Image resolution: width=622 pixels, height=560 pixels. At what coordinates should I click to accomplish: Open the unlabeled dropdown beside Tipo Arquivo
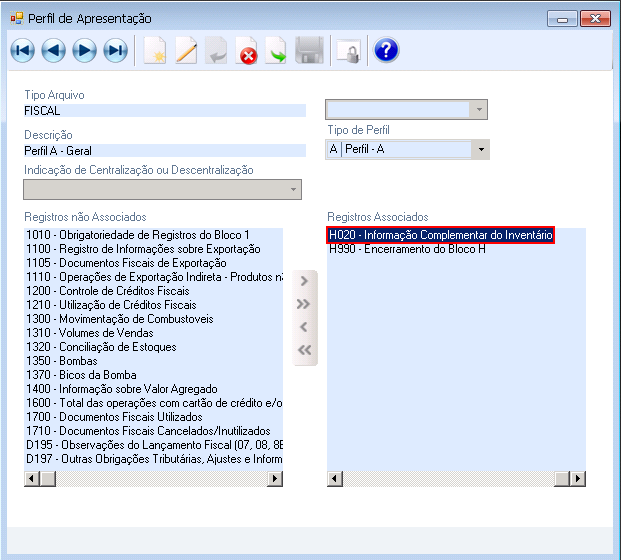(479, 109)
